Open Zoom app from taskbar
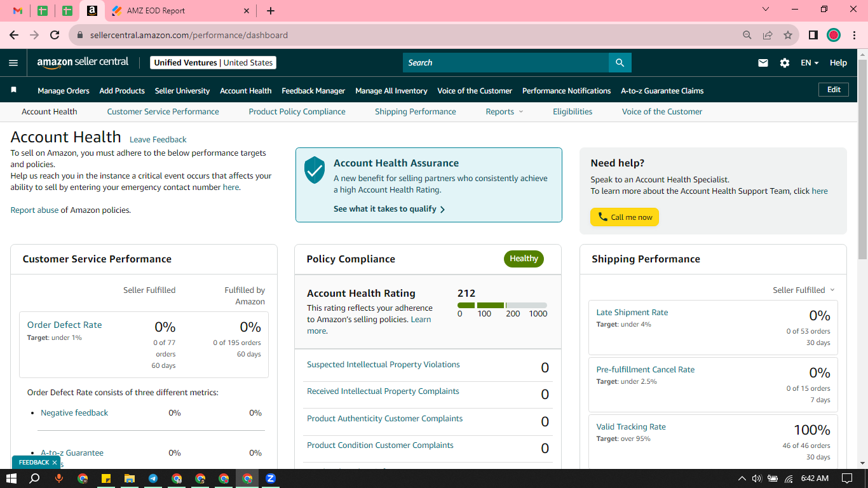868x488 pixels. tap(271, 478)
